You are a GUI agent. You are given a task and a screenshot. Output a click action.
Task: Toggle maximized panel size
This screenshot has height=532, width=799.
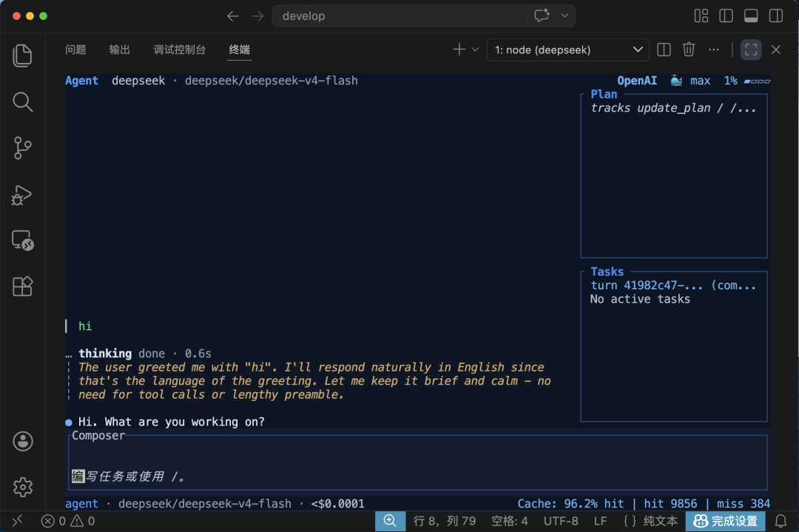(x=751, y=50)
